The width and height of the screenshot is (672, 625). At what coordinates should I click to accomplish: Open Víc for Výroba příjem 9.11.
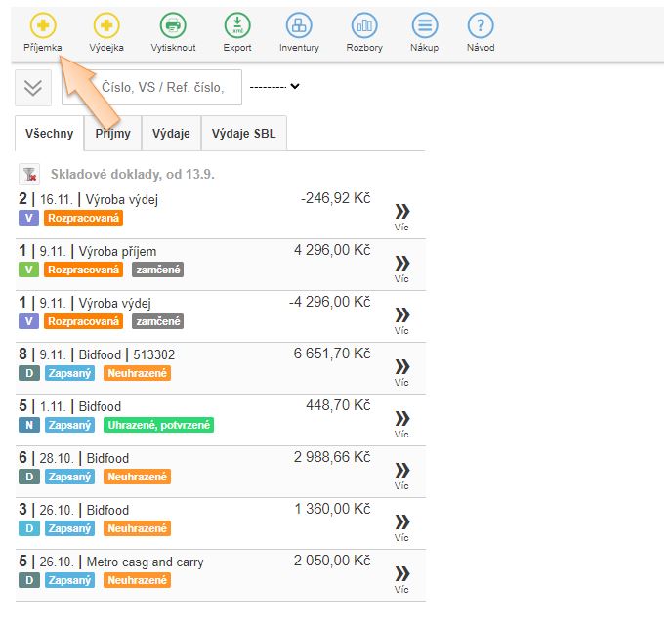point(401,268)
